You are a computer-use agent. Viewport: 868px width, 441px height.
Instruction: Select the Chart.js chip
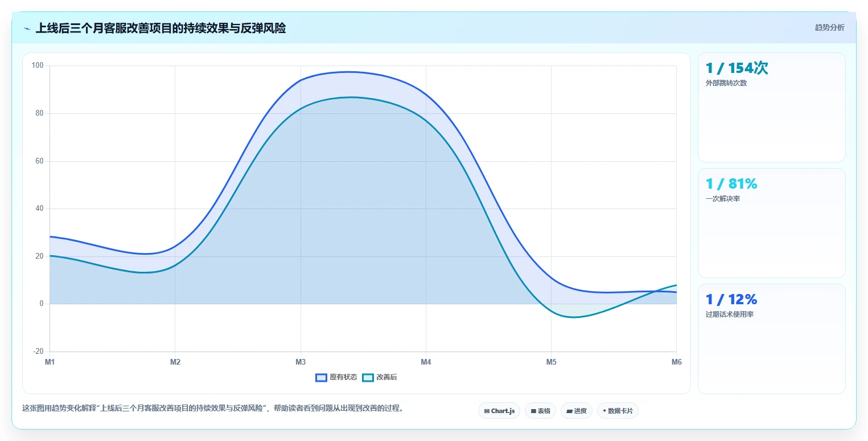499,411
